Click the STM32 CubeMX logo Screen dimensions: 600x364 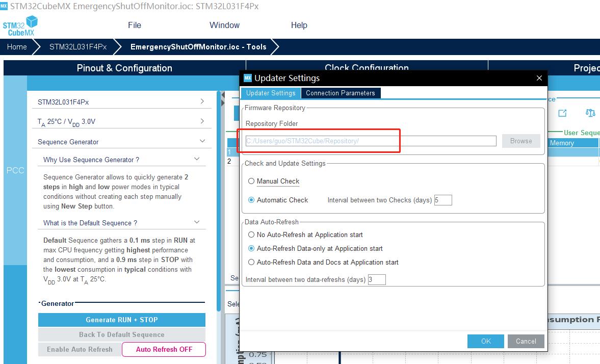coord(20,26)
